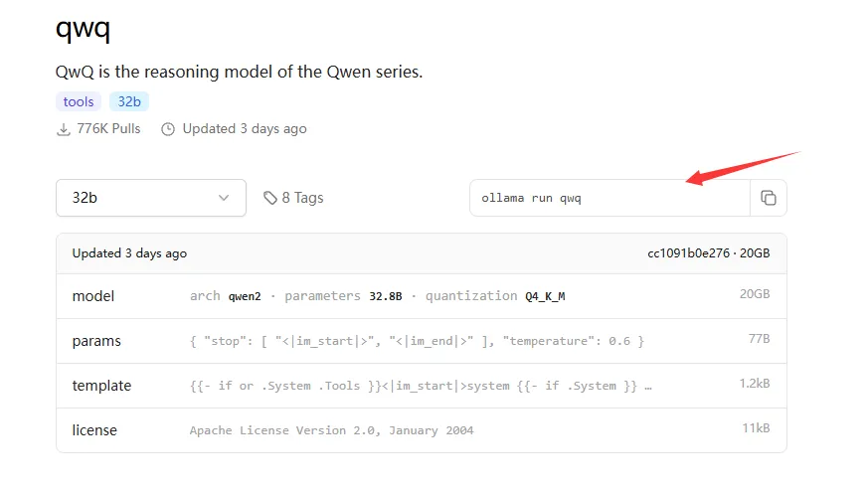Image resolution: width=868 pixels, height=493 pixels.
Task: Open the license file row
Action: [422, 430]
